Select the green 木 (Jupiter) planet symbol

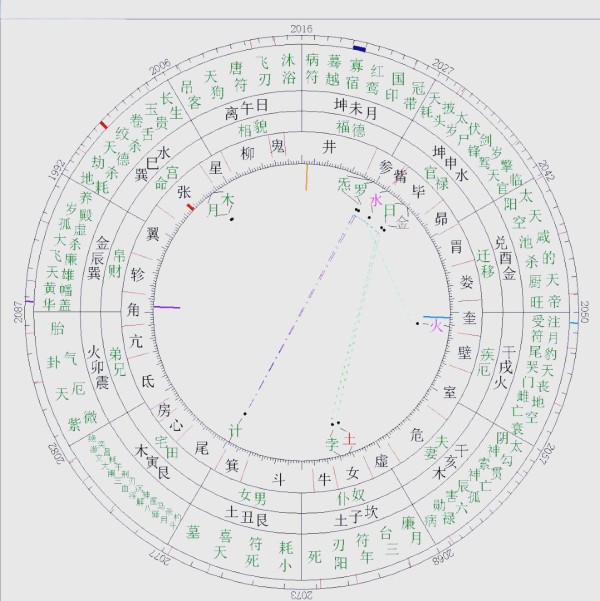pyautogui.click(x=228, y=199)
